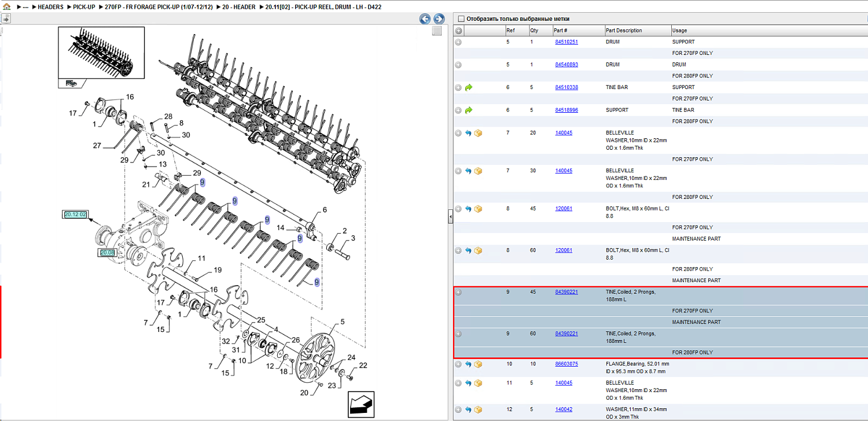Follow the 20.08 reference label in the diagram
868x421 pixels.
point(108,253)
